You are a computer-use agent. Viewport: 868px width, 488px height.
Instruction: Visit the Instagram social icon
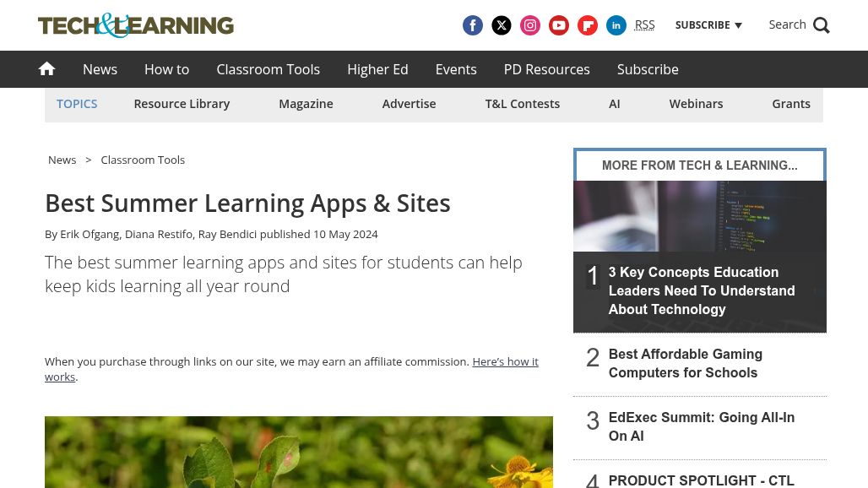[x=529, y=25]
